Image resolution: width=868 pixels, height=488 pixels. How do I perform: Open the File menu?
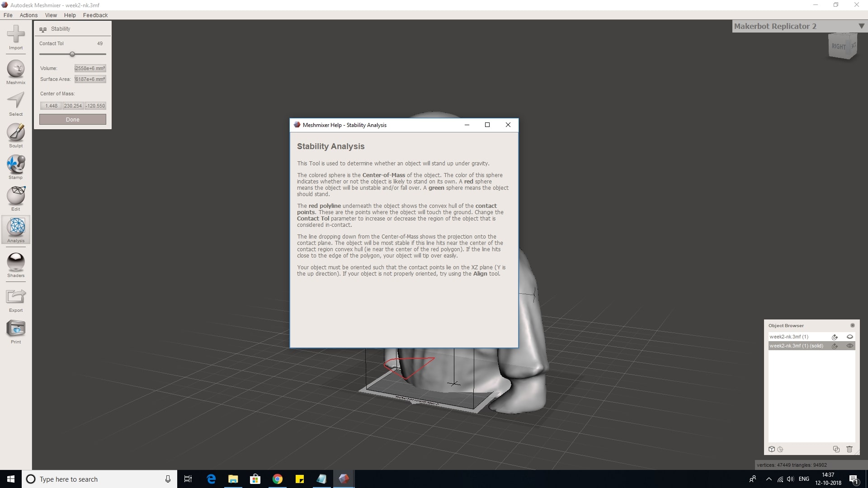pos(8,15)
